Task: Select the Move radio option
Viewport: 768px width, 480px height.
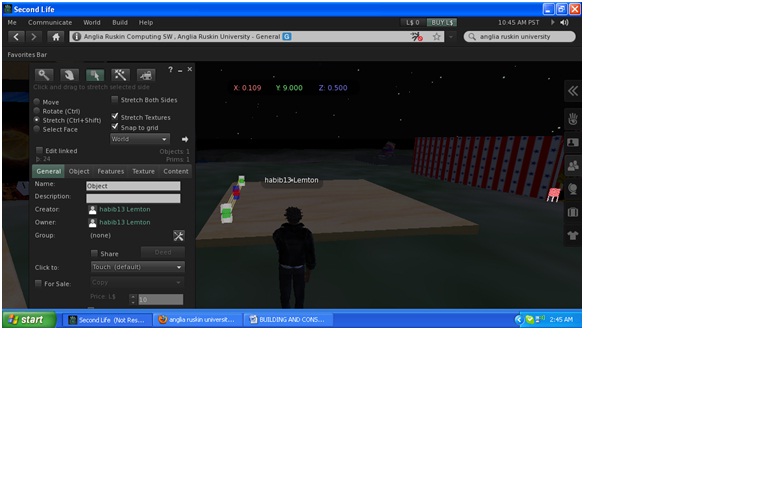Action: click(x=37, y=101)
